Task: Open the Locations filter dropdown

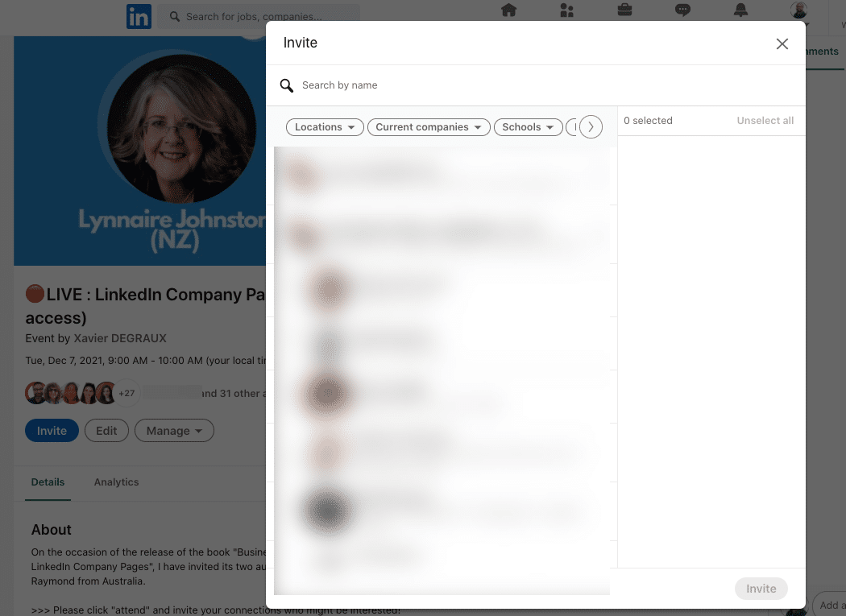Action: 325,127
